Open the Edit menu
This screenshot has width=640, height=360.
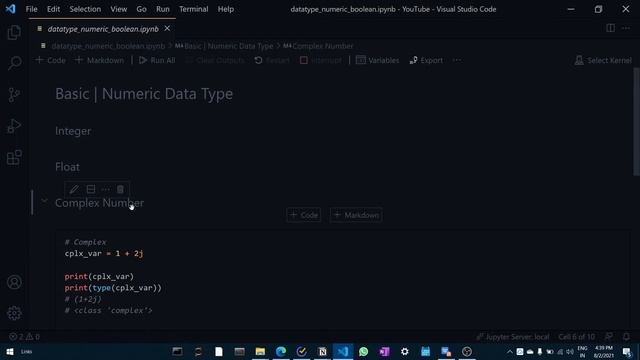tap(53, 9)
